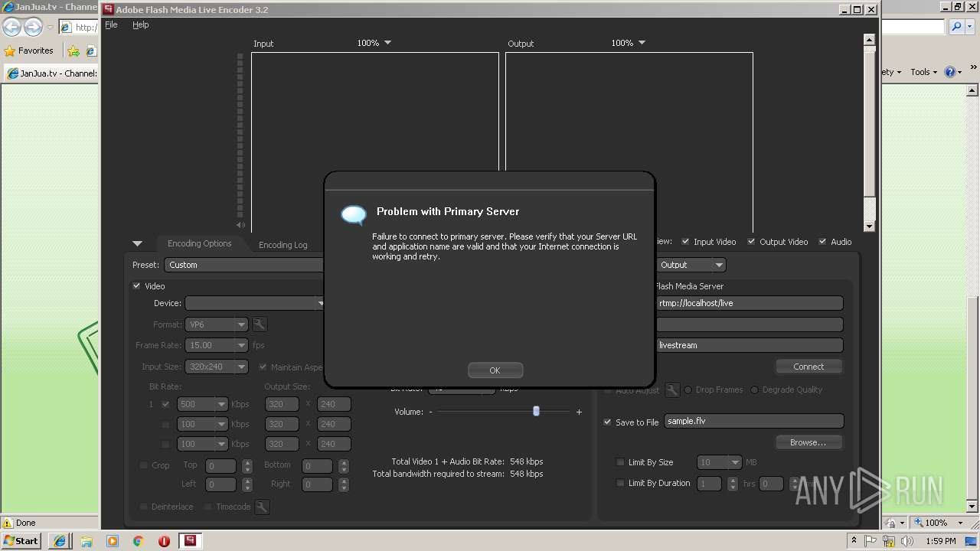980x551 pixels.
Task: Open the 500 Kbps bit rate dropdown
Action: [203, 404]
